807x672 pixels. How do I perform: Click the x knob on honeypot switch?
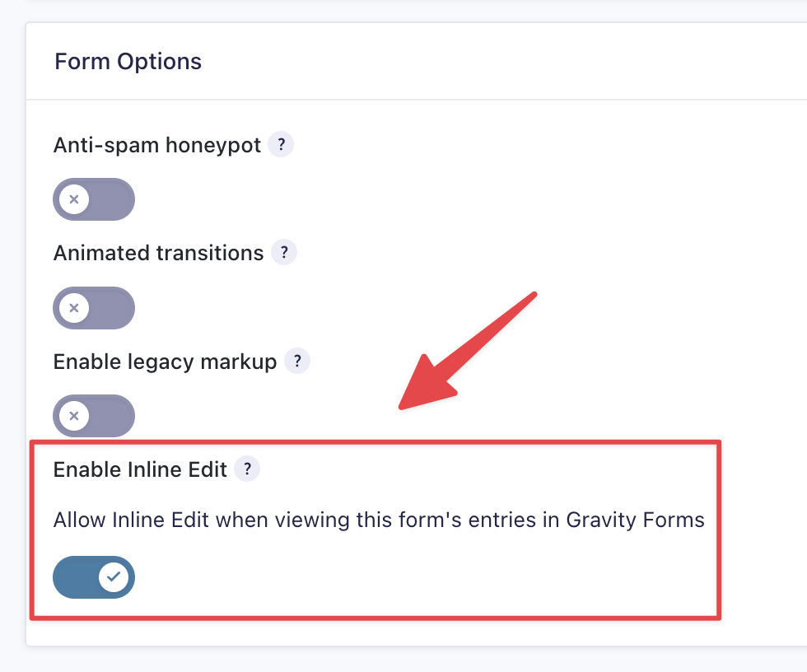pyautogui.click(x=74, y=199)
